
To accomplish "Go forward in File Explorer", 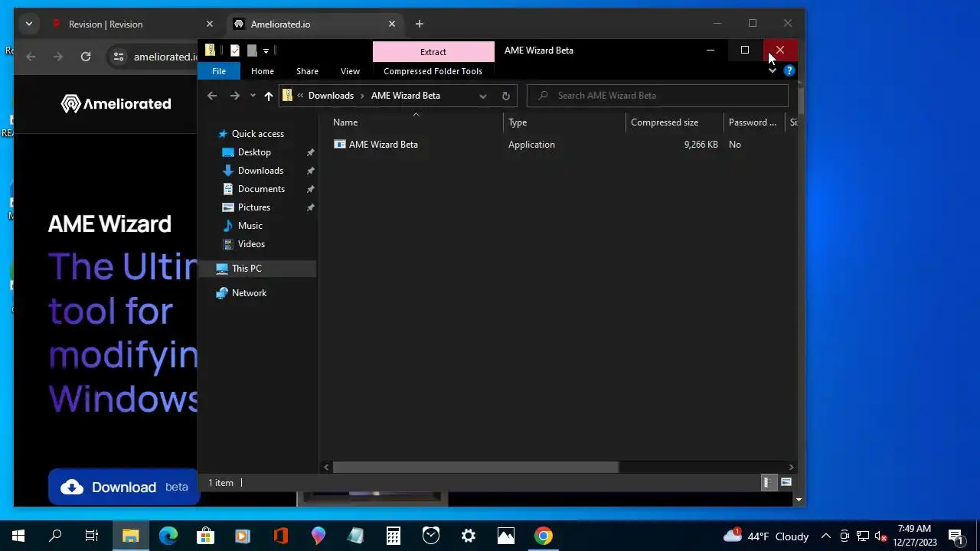I will coord(235,96).
